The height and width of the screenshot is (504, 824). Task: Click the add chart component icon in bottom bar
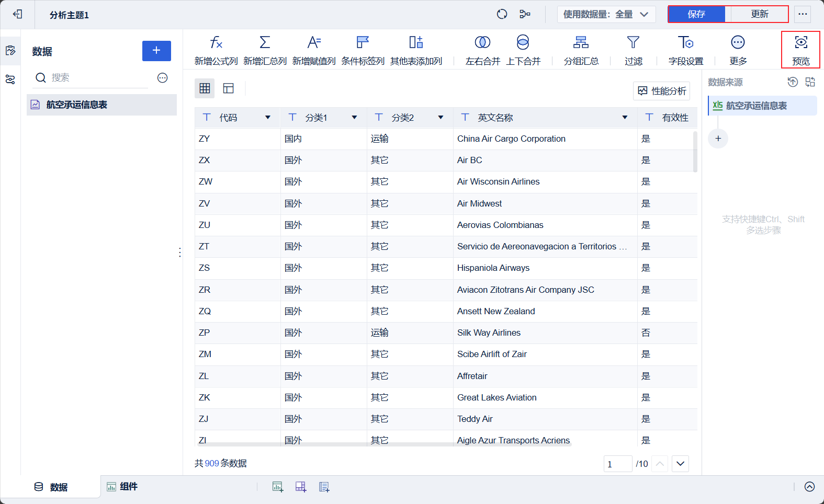click(x=278, y=487)
